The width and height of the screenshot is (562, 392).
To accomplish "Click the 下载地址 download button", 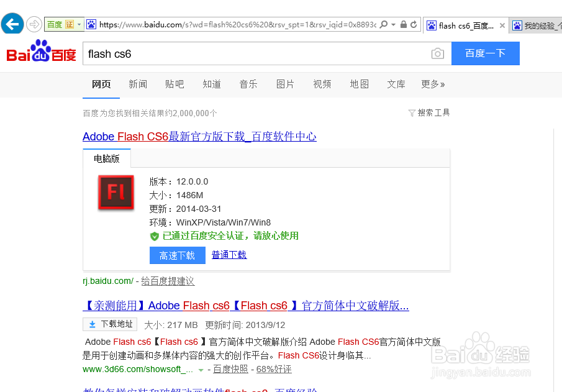I will [110, 324].
